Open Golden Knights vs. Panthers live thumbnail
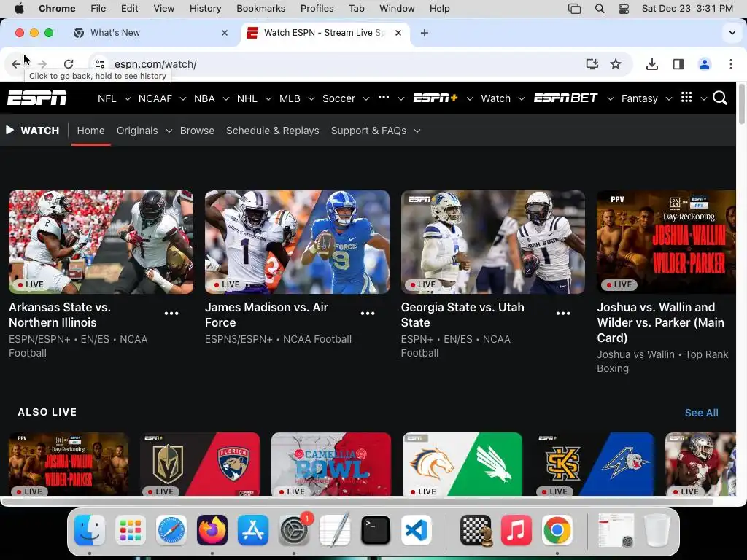The image size is (747, 560). pos(200,464)
